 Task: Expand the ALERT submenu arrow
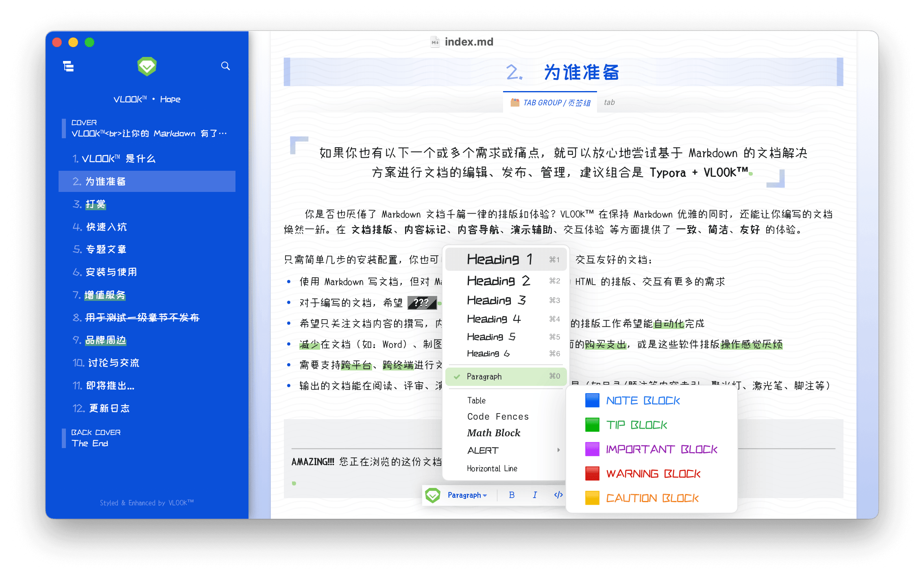pos(559,450)
